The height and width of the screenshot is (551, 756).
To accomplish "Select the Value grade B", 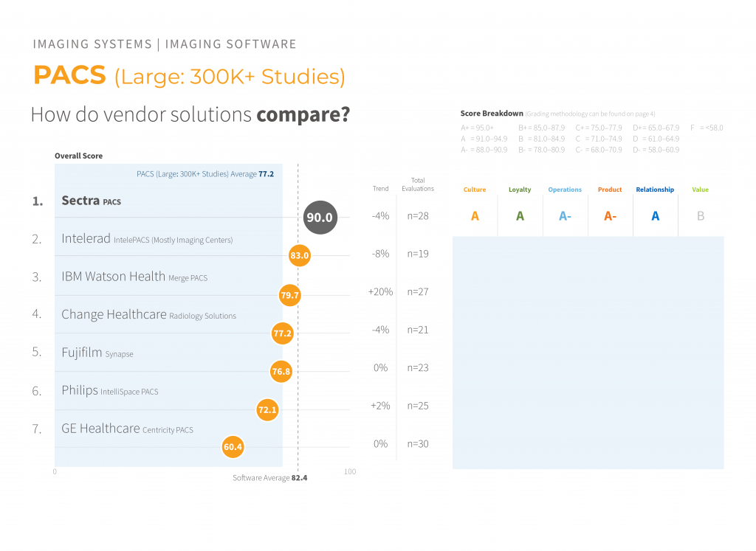I will 701,216.
